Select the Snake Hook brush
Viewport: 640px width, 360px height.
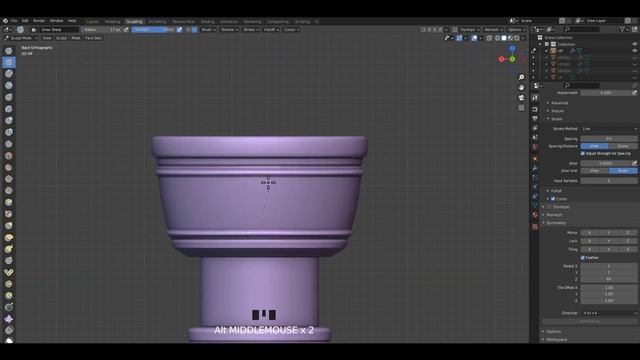(9, 249)
